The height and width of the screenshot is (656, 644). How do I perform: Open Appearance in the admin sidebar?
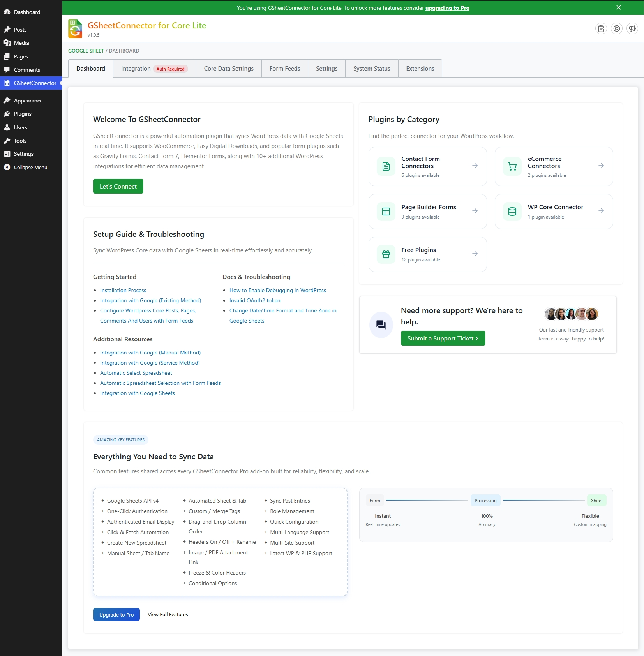31,101
